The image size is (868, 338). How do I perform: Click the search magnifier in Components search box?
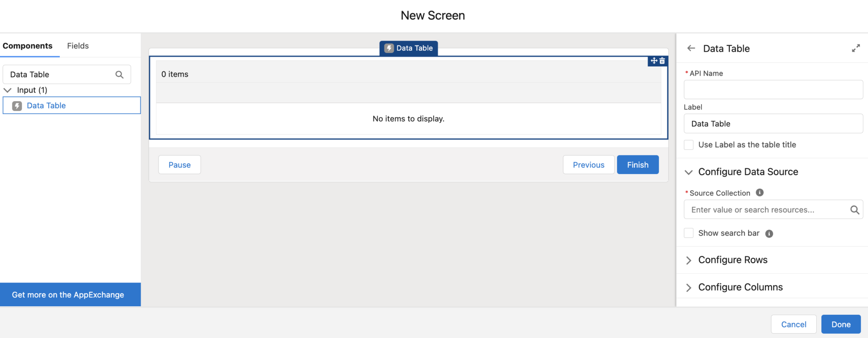120,75
